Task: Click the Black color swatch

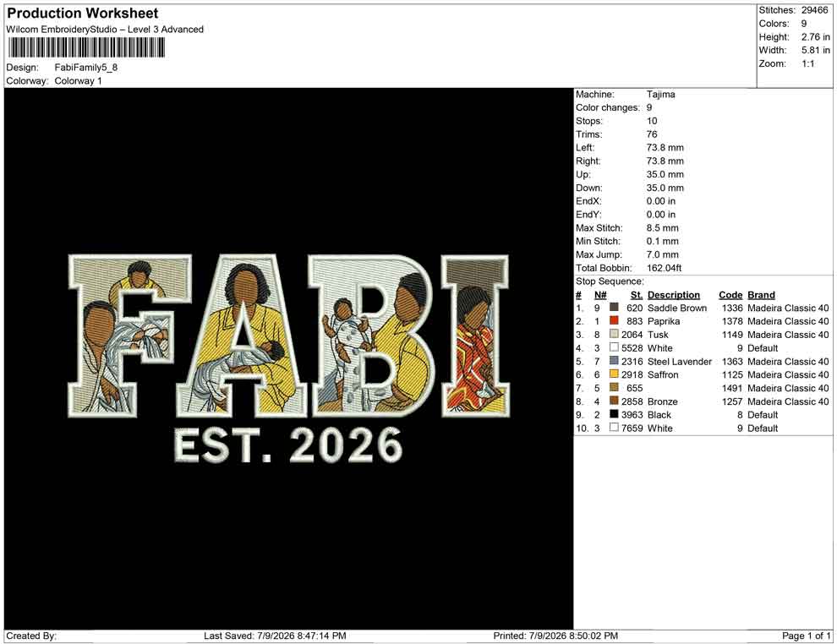Action: (x=614, y=414)
